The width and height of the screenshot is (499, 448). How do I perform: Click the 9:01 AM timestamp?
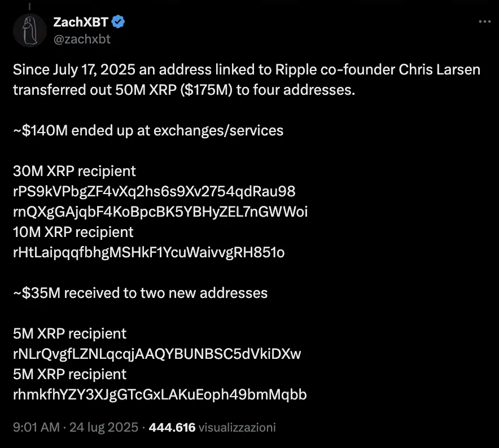point(33,428)
